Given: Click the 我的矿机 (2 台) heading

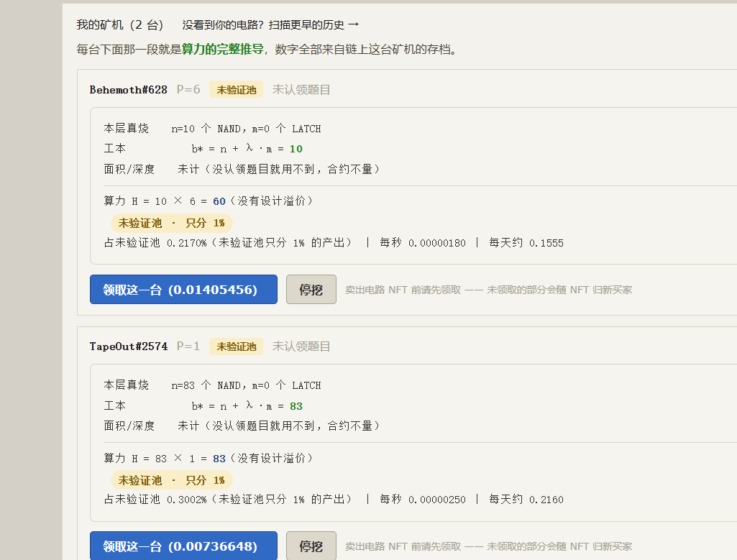Looking at the screenshot, I should coord(120,25).
